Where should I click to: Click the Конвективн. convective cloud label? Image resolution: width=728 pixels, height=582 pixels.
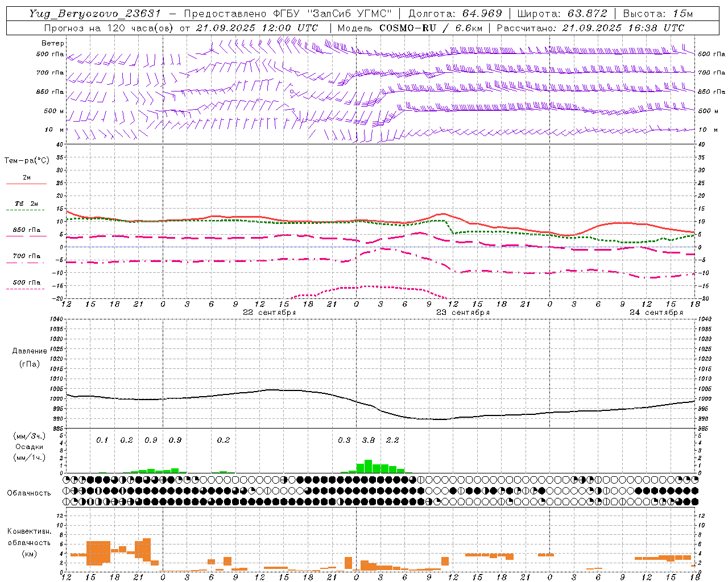point(29,531)
